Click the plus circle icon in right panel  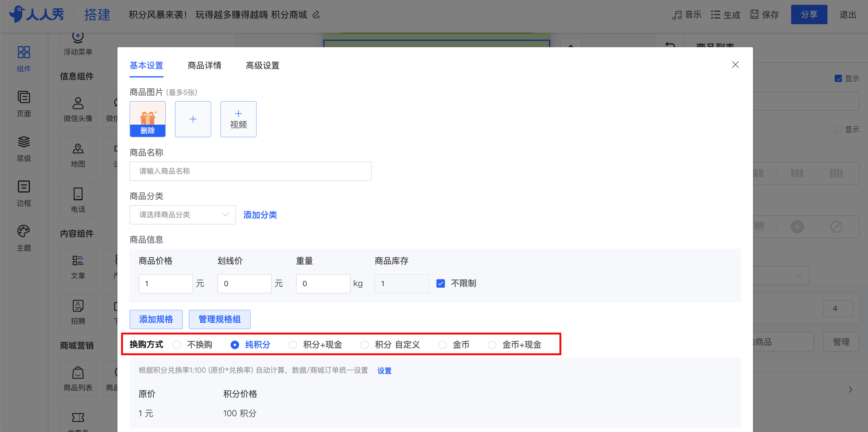pos(797,227)
